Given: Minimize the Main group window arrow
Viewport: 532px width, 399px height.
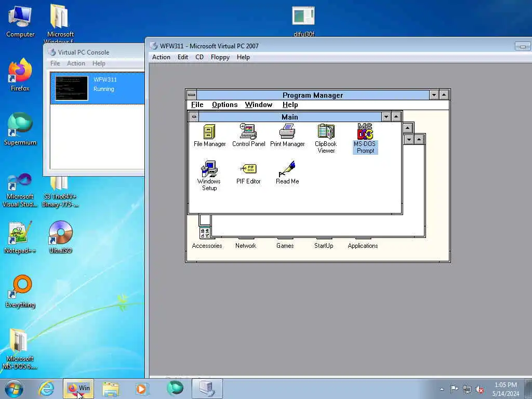Looking at the screenshot, I should 386,117.
